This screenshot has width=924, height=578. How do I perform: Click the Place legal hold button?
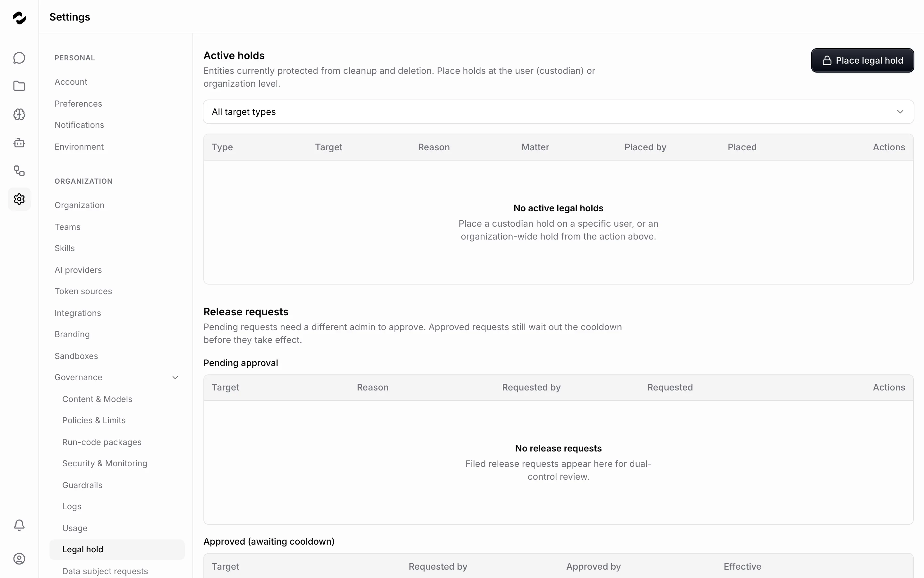click(x=862, y=60)
